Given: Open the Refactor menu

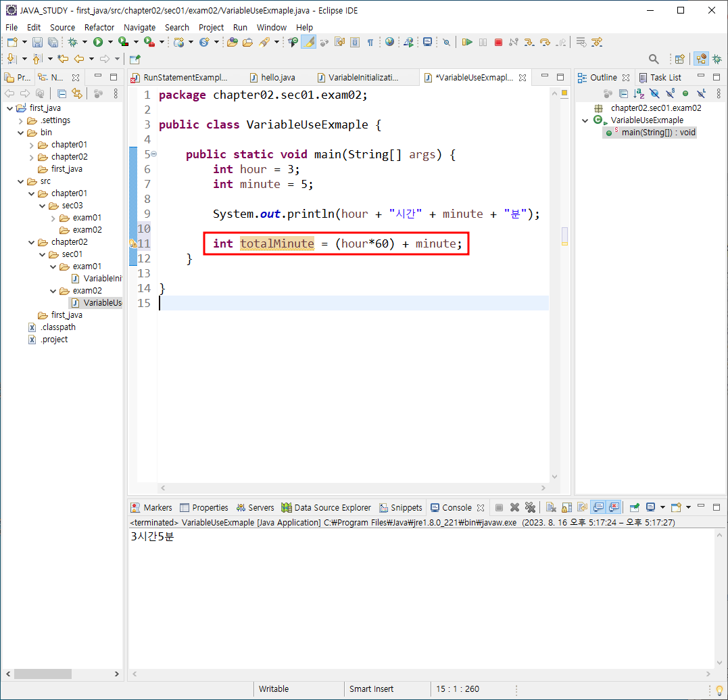Looking at the screenshot, I should (x=99, y=28).
